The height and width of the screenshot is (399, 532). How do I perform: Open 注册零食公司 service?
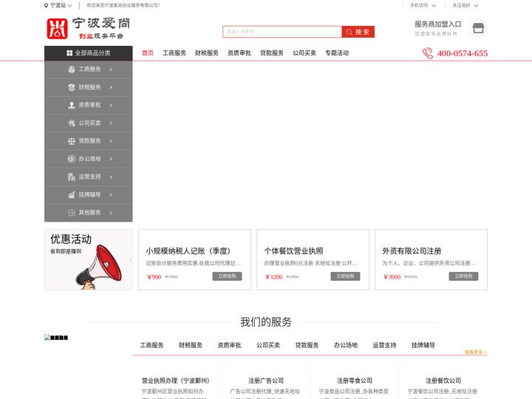click(x=355, y=381)
